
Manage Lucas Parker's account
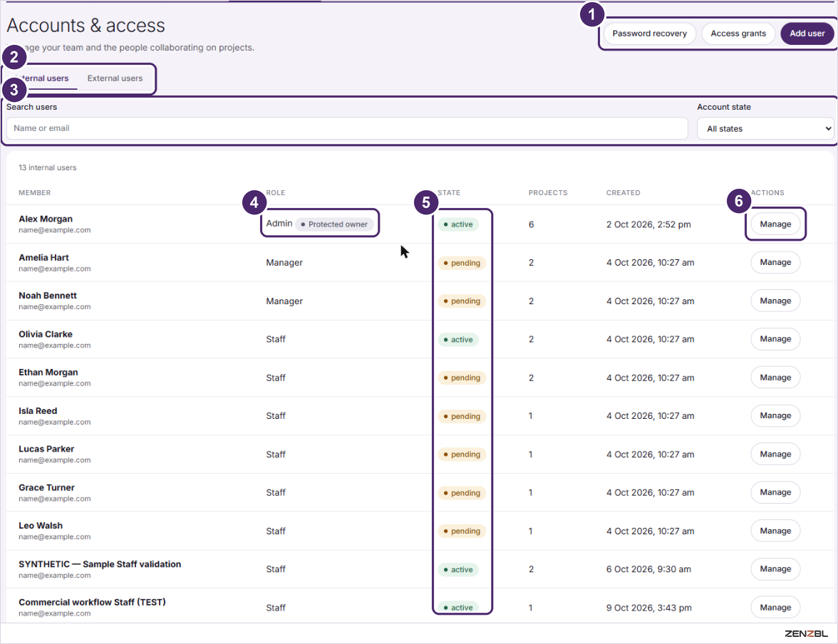(x=775, y=455)
